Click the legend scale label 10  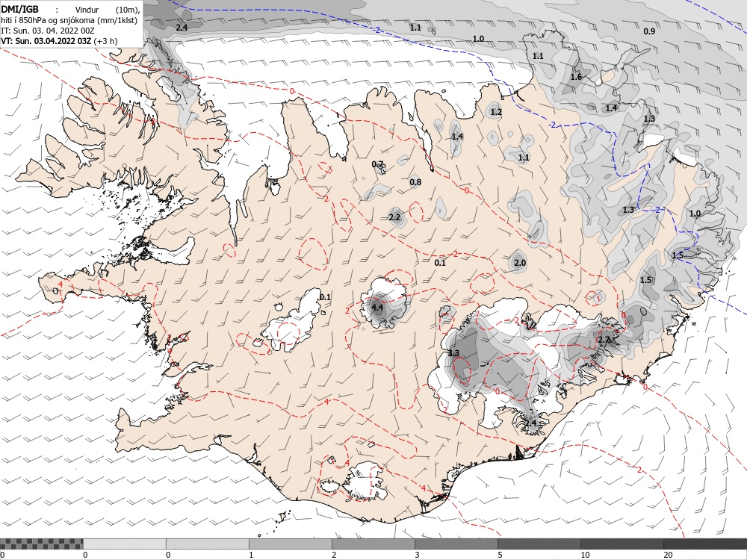click(585, 555)
